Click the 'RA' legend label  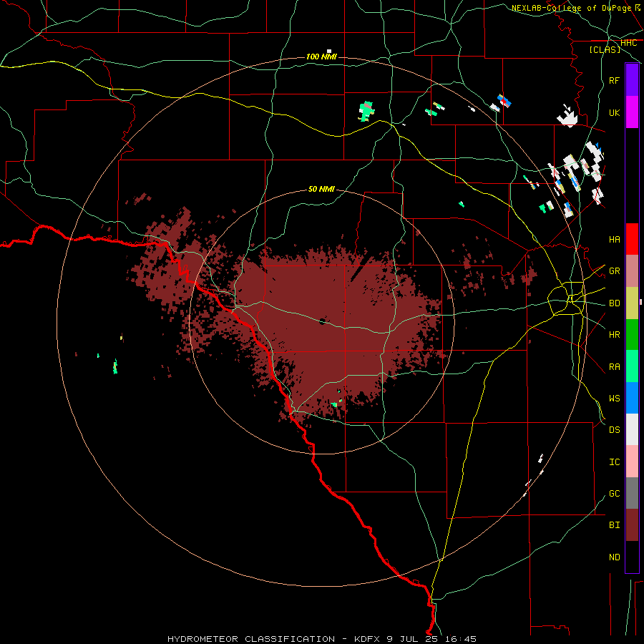click(x=614, y=367)
